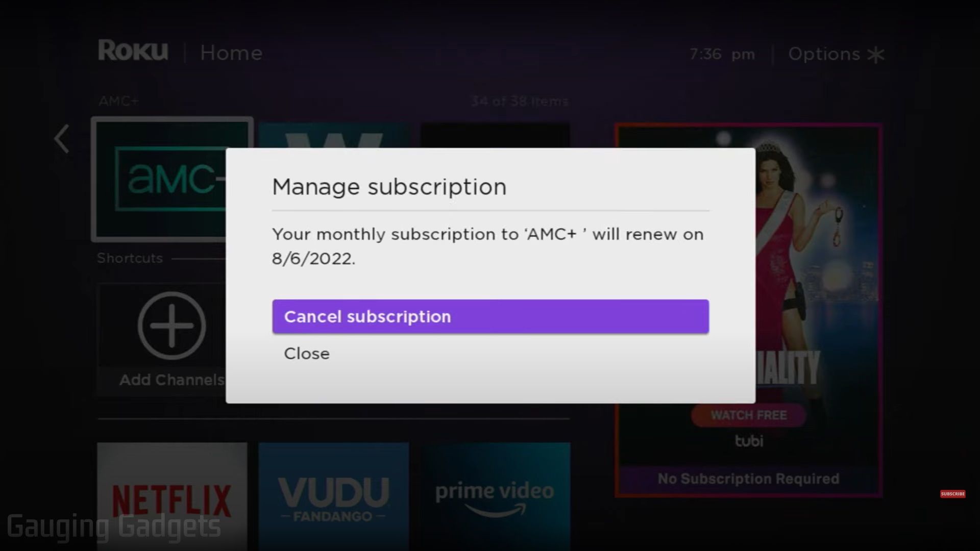This screenshot has height=551, width=980.
Task: Navigate back using the left arrow icon
Action: [62, 138]
